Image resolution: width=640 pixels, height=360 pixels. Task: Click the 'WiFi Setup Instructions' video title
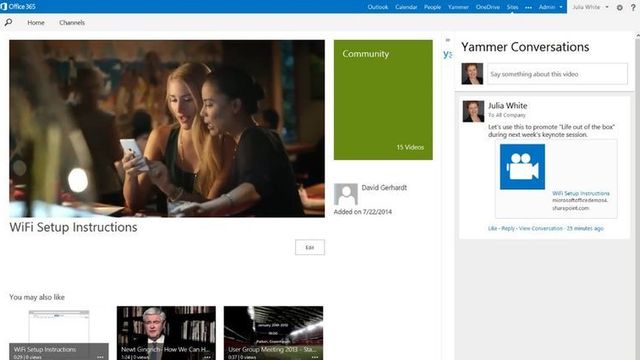coord(73,227)
